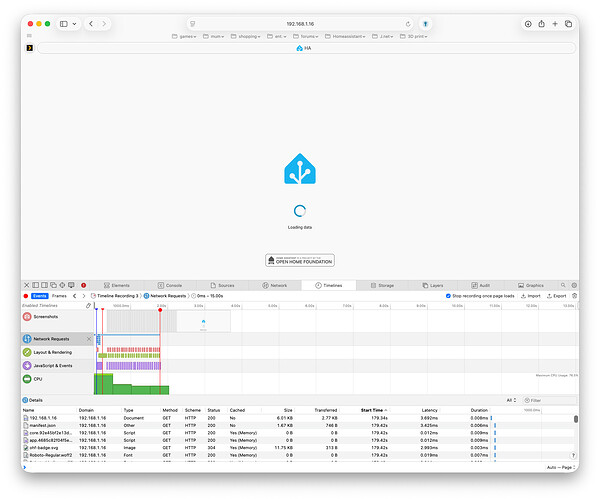Reload the page with the refresh icon
Screen dimensions: 600x499
pyautogui.click(x=408, y=24)
